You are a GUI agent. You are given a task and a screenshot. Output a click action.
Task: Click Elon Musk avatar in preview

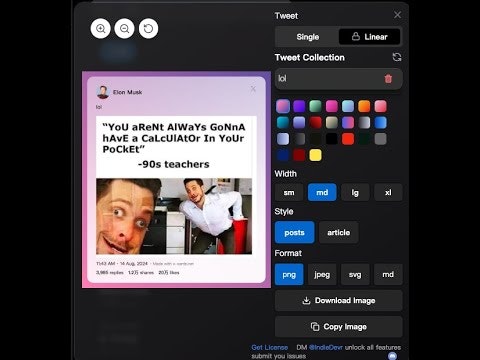point(103,92)
